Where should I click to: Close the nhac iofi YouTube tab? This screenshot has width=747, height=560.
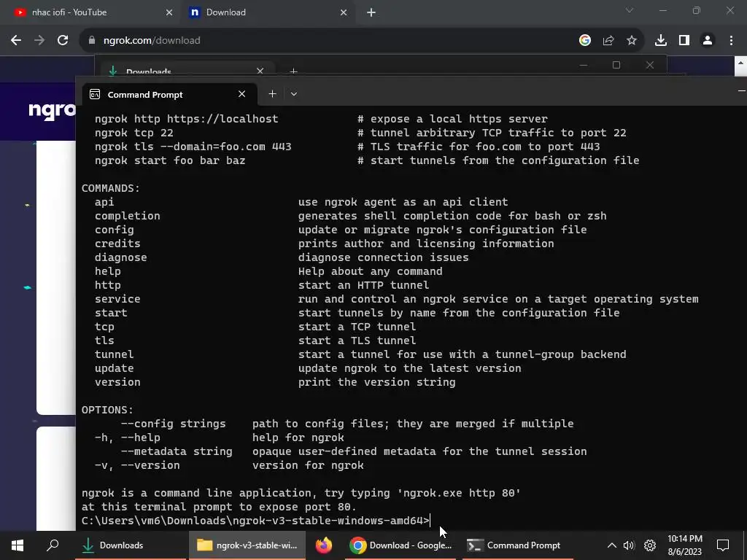[x=169, y=12]
